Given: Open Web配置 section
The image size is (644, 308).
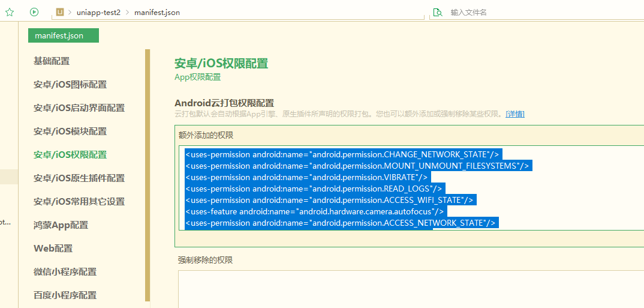Looking at the screenshot, I should [53, 249].
